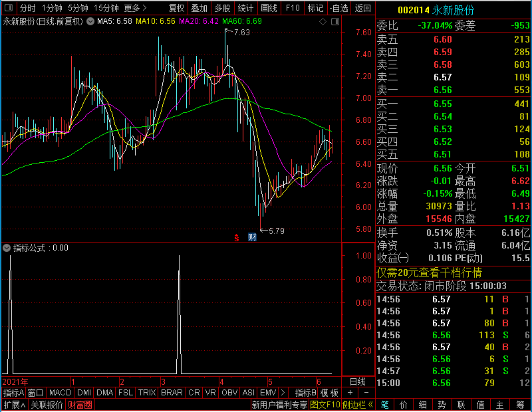Open the 复权 menu
Image resolution: width=532 pixels, height=412 pixels.
[x=176, y=8]
